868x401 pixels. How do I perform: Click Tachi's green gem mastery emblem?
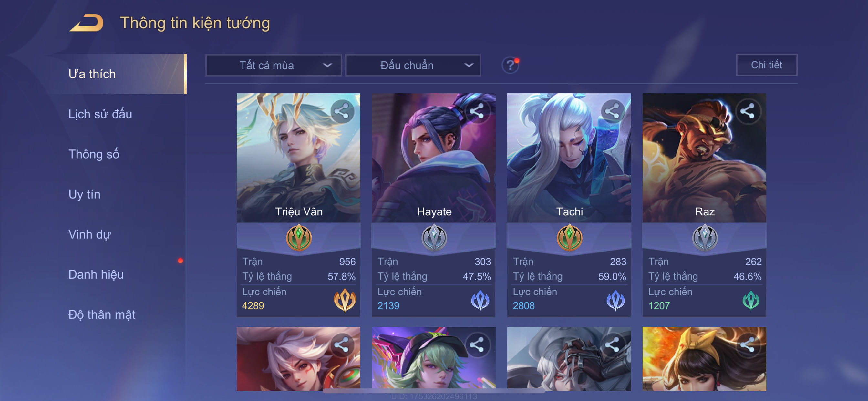569,238
